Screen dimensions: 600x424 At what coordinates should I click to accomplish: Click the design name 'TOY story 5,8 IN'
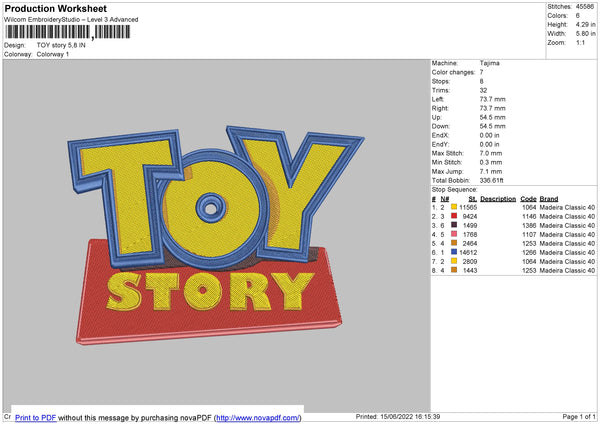(61, 45)
